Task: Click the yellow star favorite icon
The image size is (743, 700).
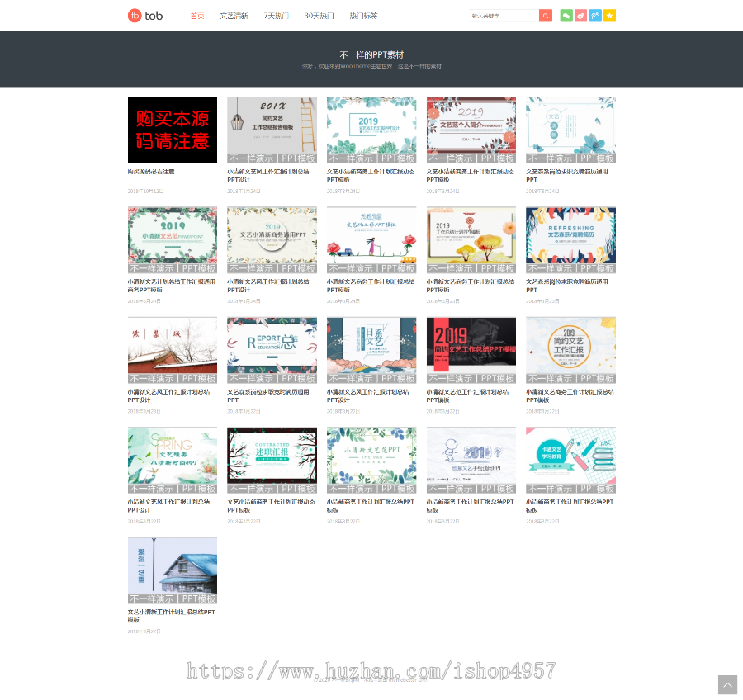Action: (609, 15)
